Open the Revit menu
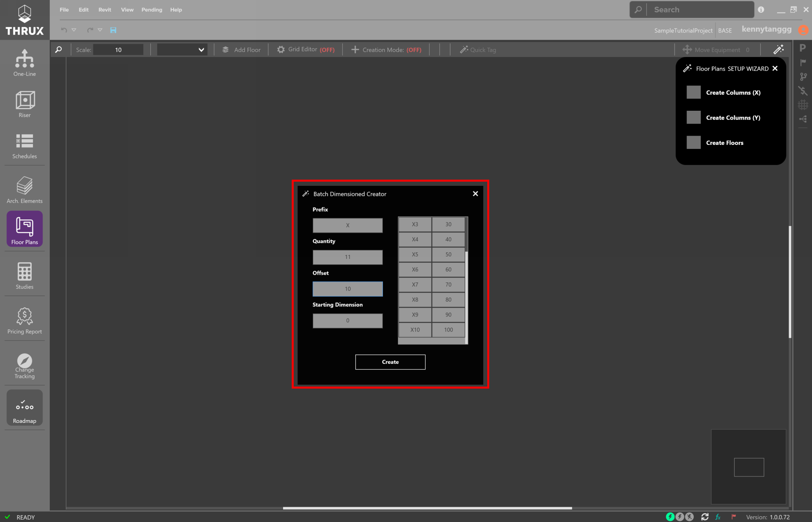Screen dimensions: 812x522 click(105, 10)
